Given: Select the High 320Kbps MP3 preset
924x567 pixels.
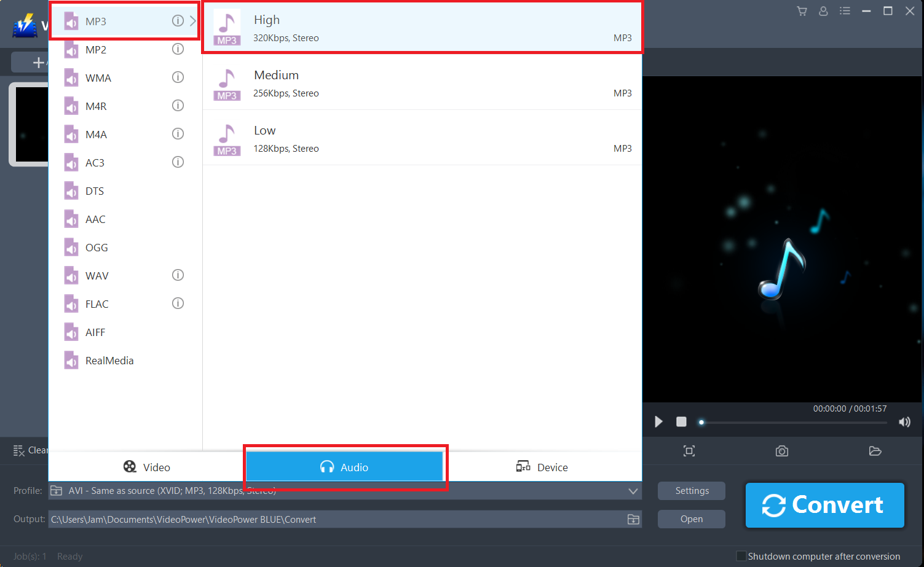Looking at the screenshot, I should tap(422, 26).
